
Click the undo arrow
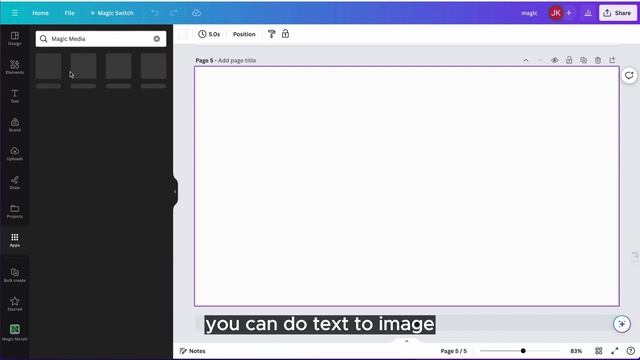pos(155,13)
